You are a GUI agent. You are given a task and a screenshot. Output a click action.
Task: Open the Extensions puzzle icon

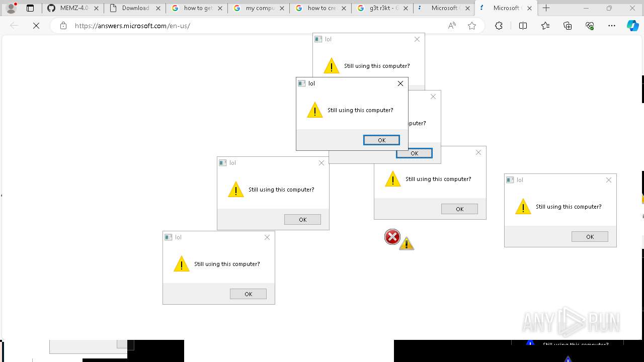click(x=499, y=26)
